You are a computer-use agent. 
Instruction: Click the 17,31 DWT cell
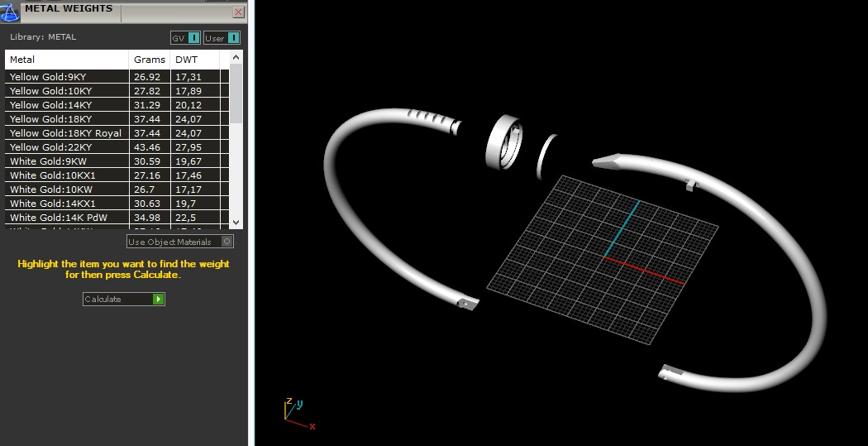[195, 76]
